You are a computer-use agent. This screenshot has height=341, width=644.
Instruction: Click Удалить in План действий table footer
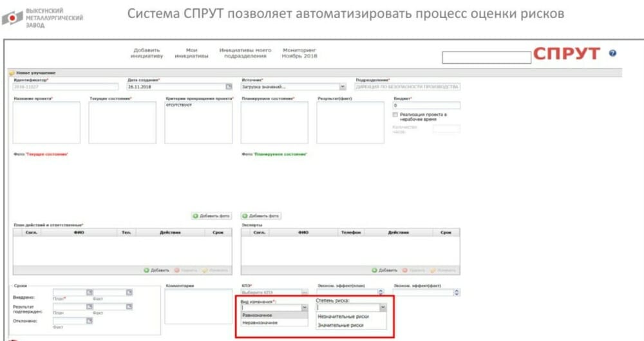pyautogui.click(x=185, y=270)
